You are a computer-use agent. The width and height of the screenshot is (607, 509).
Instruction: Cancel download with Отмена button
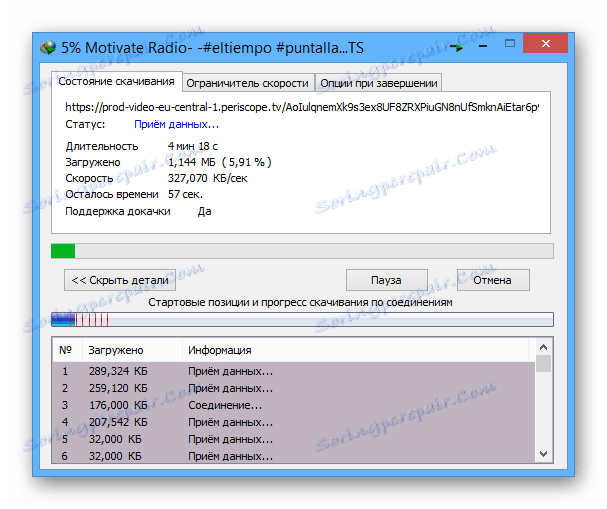(x=493, y=280)
